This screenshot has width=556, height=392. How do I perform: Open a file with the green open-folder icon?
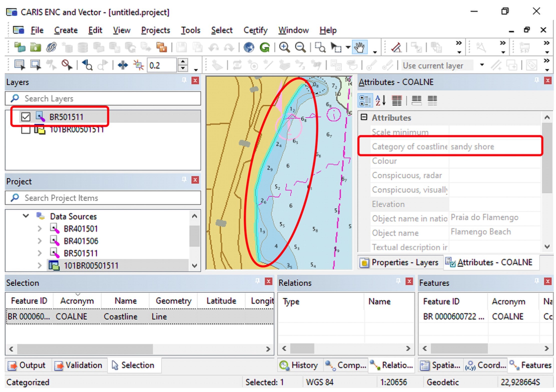[x=35, y=47]
